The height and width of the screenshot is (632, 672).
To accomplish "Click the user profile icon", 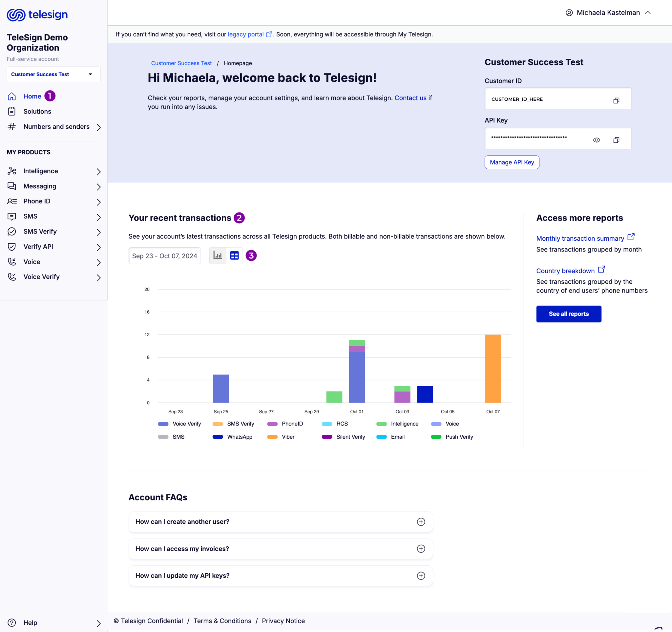I will [x=569, y=13].
